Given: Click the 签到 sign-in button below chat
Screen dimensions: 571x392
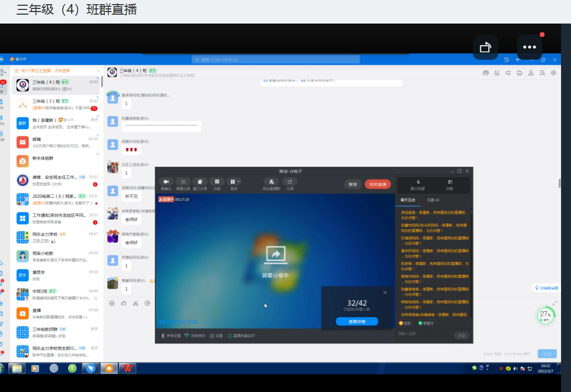Looking at the screenshot, I should pyautogui.click(x=405, y=323).
